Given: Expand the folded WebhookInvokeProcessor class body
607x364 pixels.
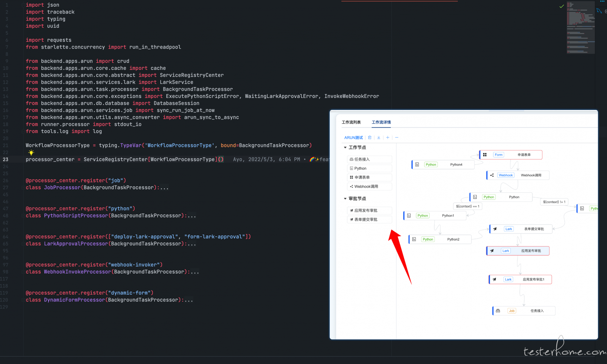Looking at the screenshot, I should 195,272.
